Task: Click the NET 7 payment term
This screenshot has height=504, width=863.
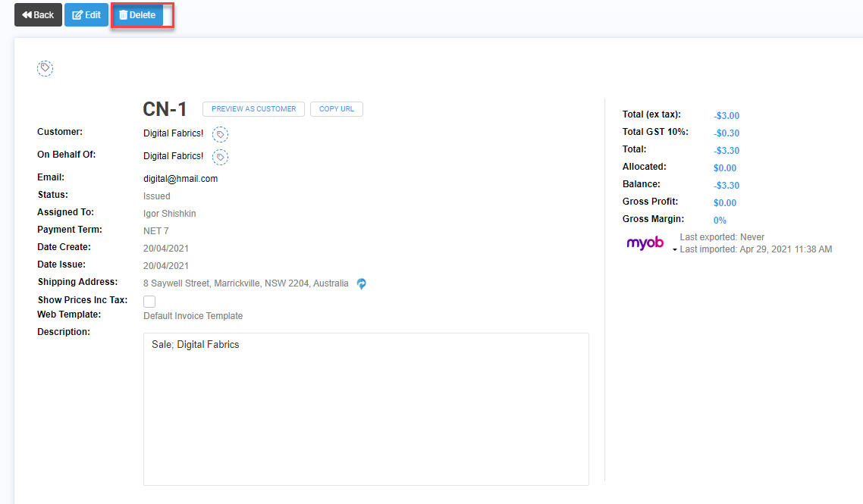Action: tap(156, 231)
